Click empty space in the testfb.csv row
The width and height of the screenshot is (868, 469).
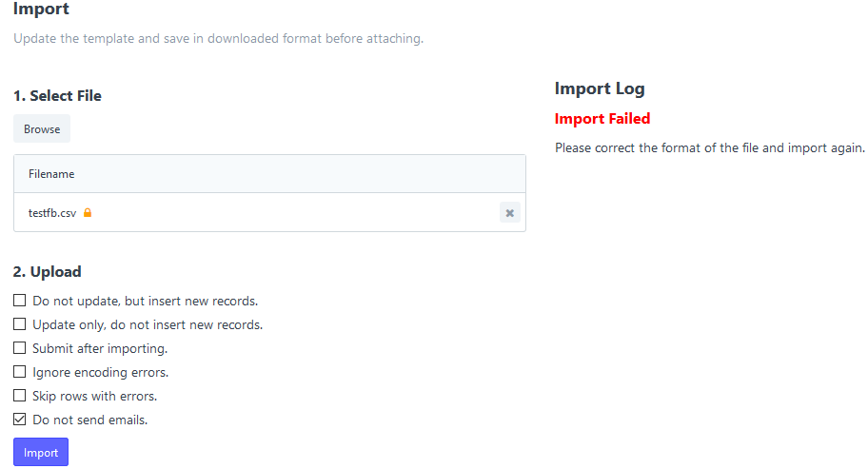click(286, 213)
